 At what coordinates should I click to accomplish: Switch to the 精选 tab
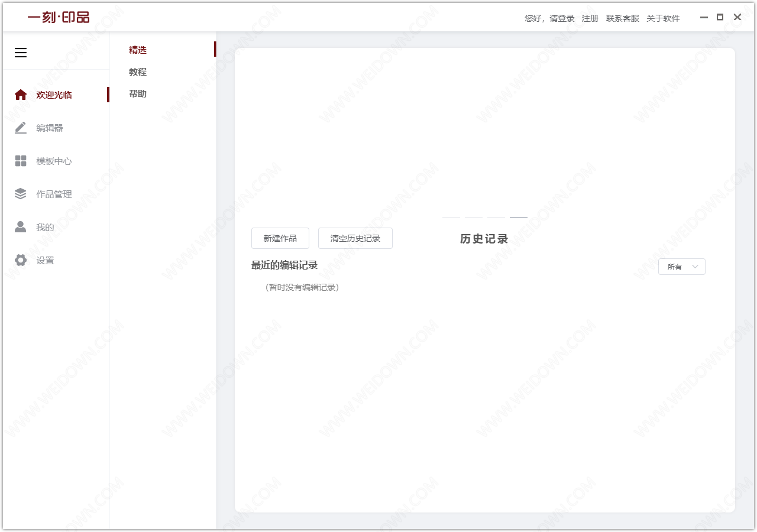pos(138,50)
